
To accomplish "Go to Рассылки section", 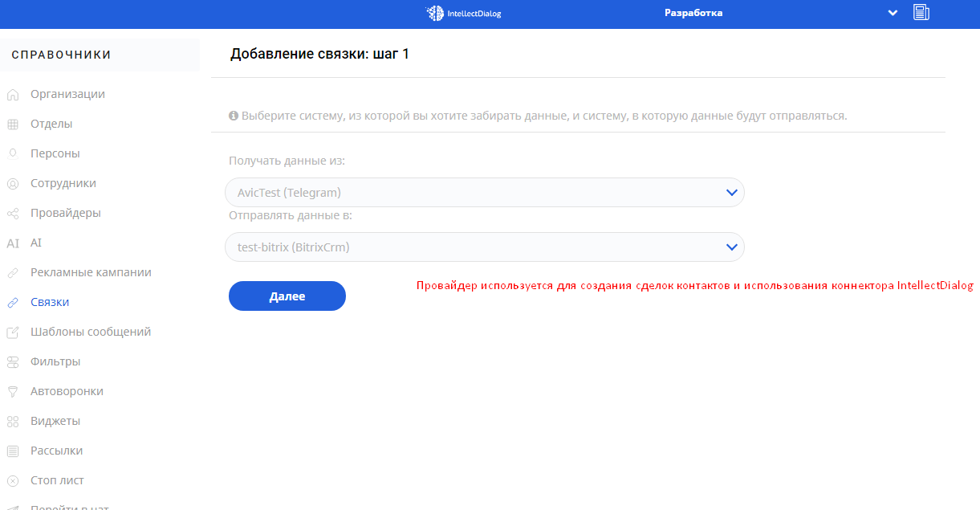I will (x=56, y=451).
